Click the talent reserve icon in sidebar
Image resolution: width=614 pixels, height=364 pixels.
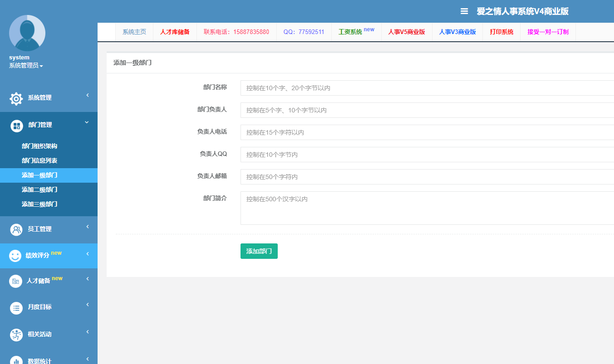point(15,281)
